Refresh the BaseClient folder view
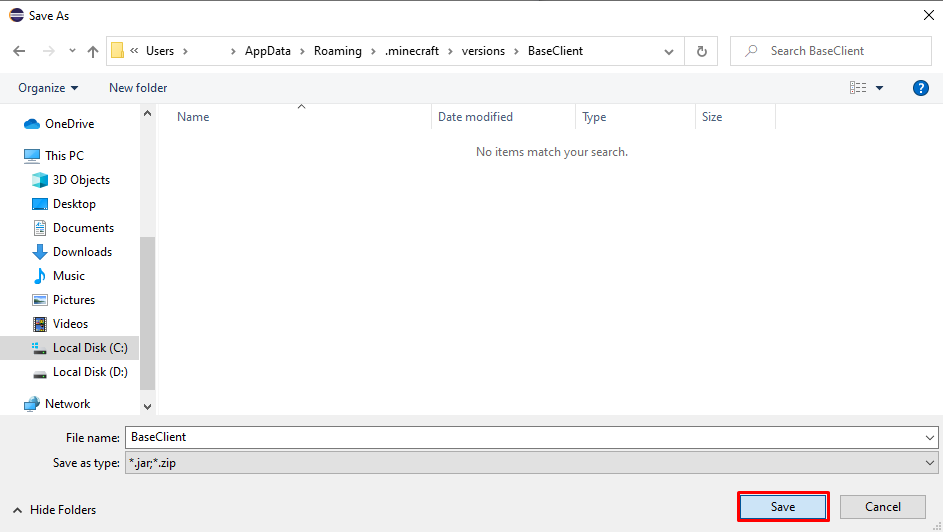Screen dimensions: 943x532 click(701, 51)
